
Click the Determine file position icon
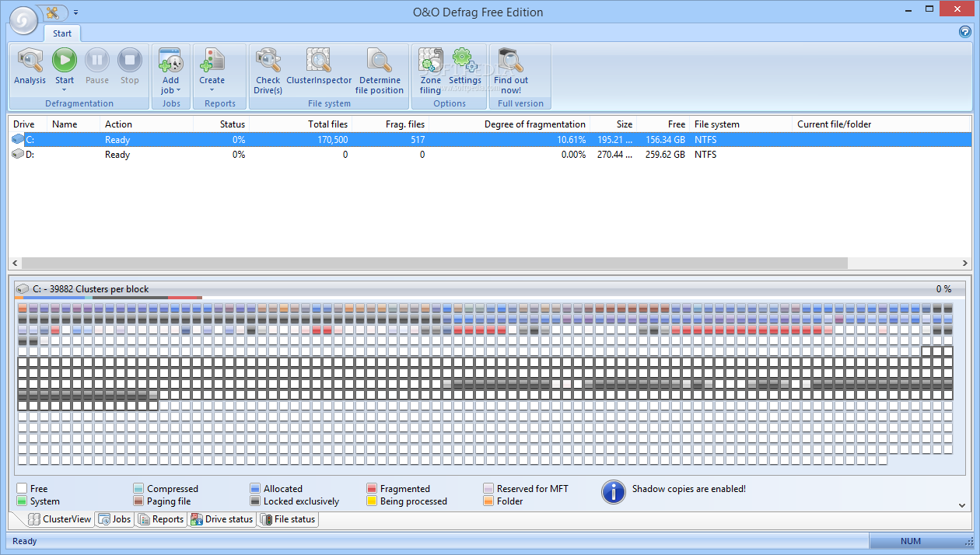point(380,61)
